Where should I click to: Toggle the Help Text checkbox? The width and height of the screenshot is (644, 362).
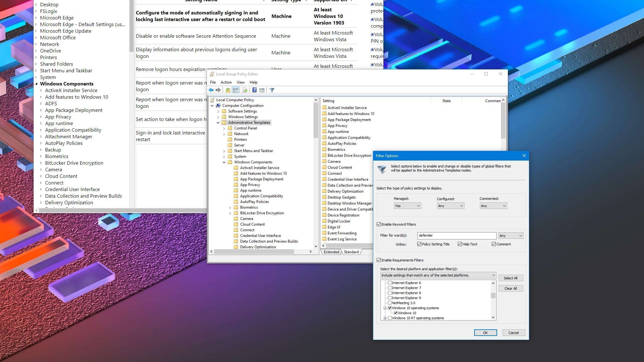(460, 244)
